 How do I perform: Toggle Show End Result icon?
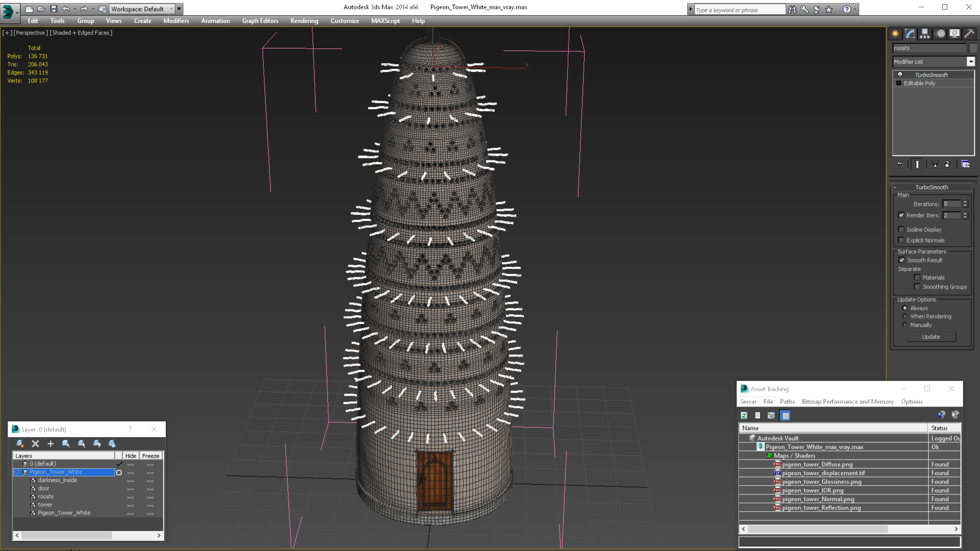pyautogui.click(x=917, y=164)
